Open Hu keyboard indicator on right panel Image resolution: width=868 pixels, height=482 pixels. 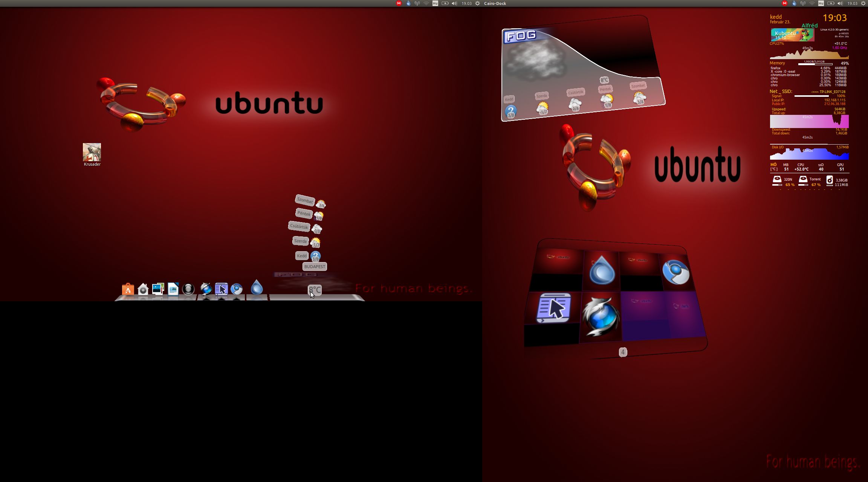coord(821,3)
